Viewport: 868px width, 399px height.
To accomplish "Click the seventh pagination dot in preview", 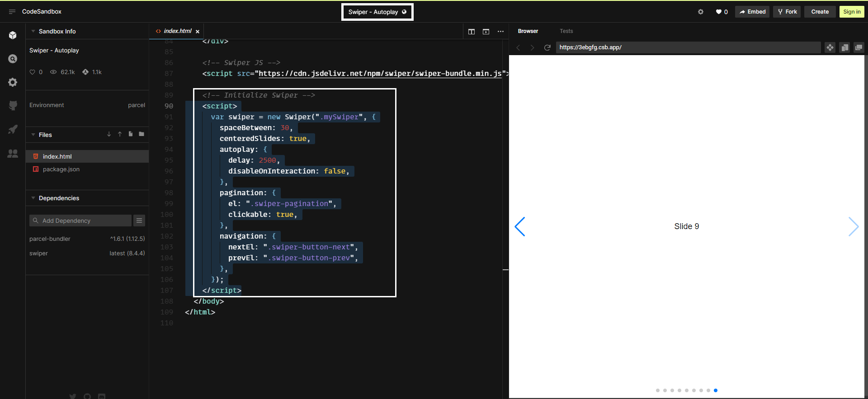I will pos(701,390).
